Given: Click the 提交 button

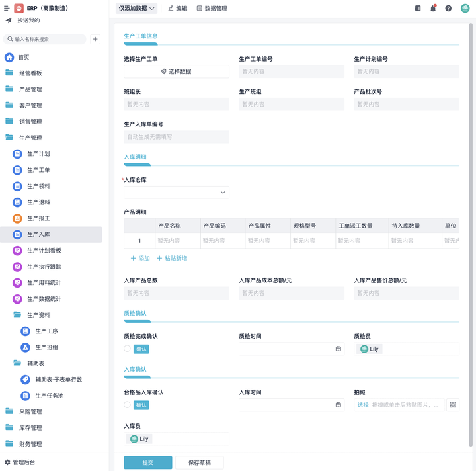Looking at the screenshot, I should pos(148,462).
